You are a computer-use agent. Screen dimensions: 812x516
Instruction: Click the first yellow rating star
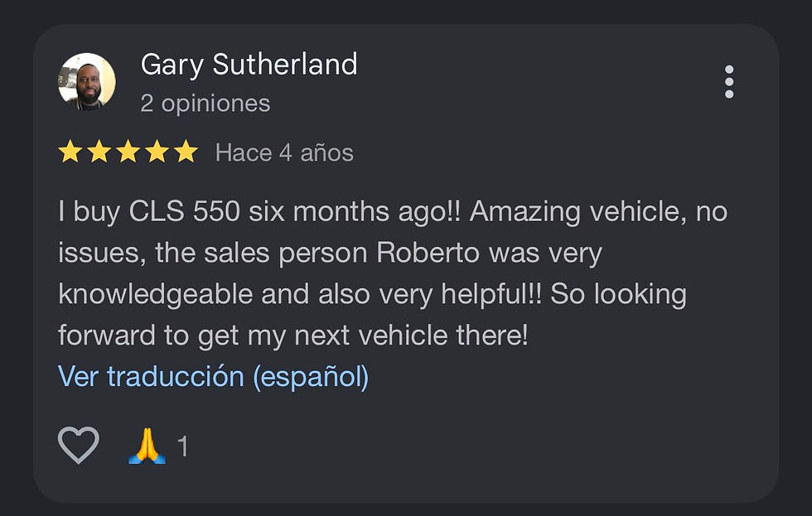tap(70, 152)
